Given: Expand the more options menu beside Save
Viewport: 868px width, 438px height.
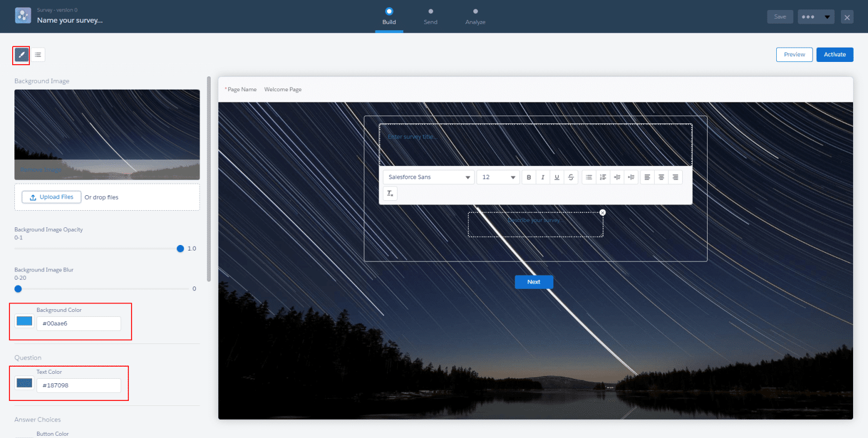Looking at the screenshot, I should (x=815, y=17).
